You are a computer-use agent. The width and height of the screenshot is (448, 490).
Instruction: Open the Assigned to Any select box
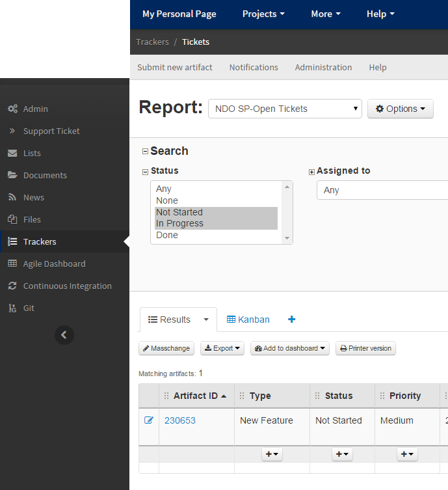click(x=382, y=190)
